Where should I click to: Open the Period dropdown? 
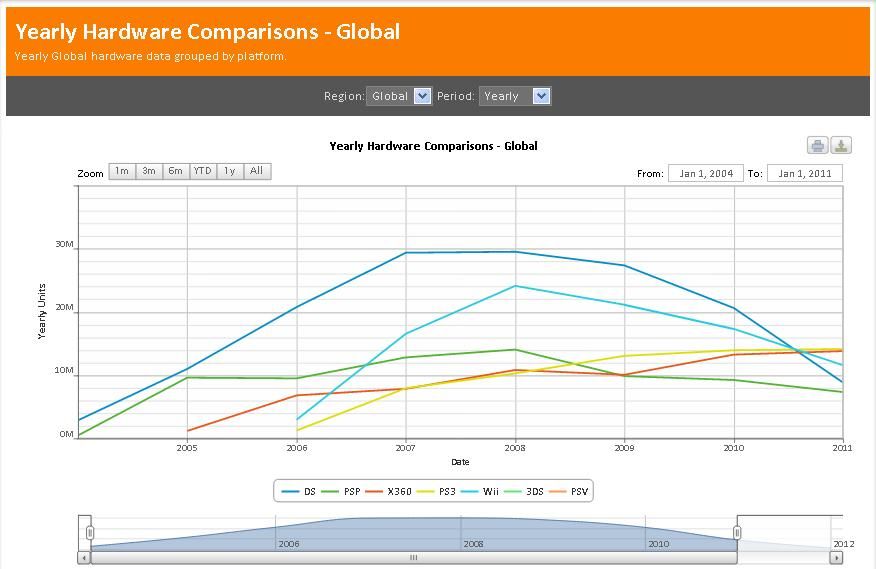(x=514, y=96)
